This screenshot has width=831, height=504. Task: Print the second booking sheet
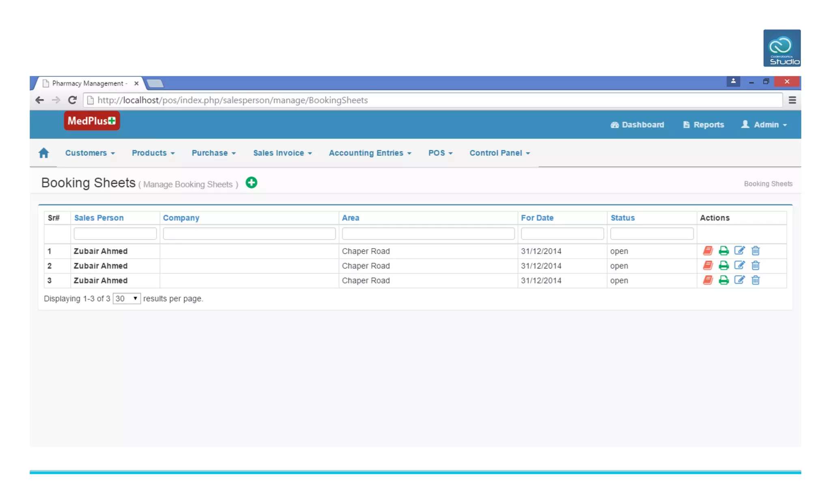(x=723, y=266)
